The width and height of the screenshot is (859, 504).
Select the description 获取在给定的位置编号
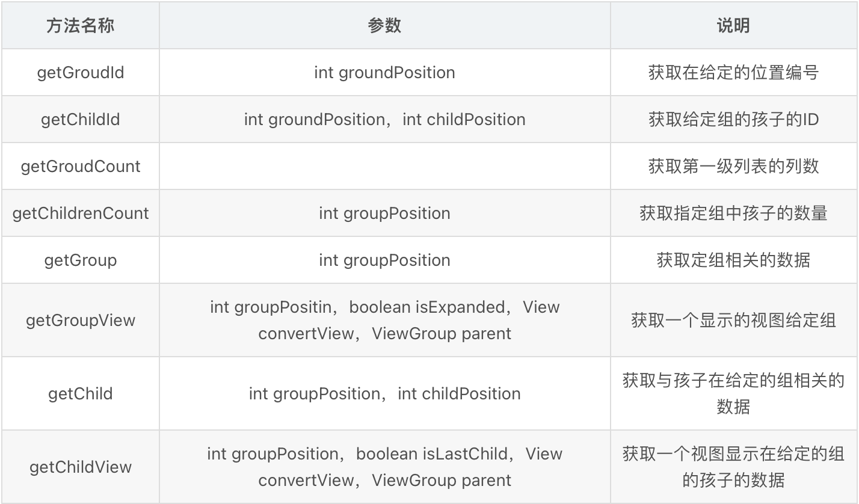tap(733, 73)
